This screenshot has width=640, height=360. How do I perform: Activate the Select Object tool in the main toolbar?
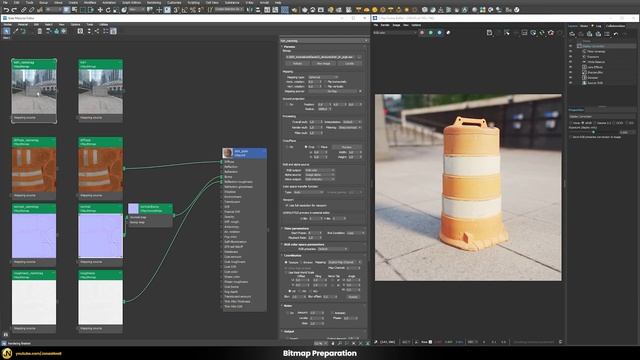(x=67, y=10)
